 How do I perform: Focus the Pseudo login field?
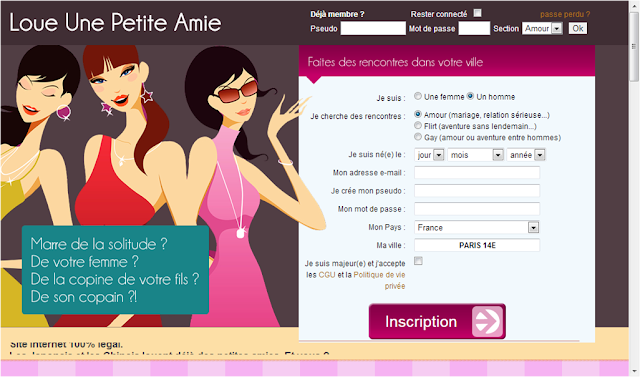pos(373,28)
